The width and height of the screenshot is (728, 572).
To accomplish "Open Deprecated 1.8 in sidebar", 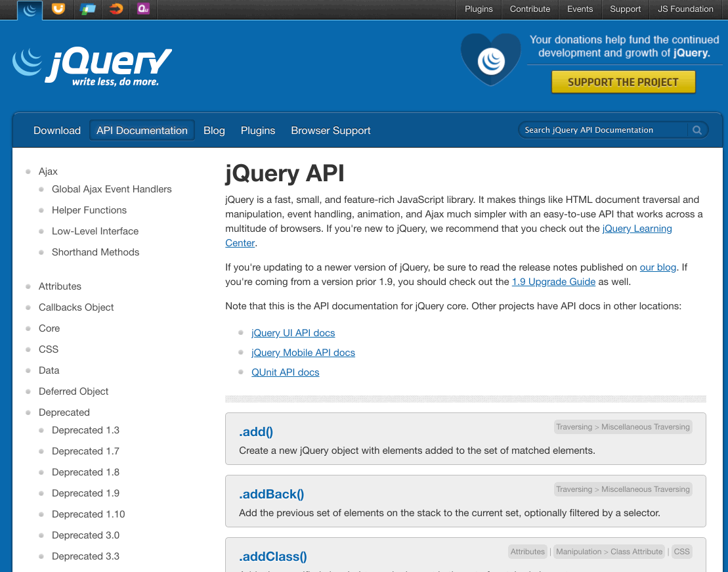I will [x=85, y=472].
